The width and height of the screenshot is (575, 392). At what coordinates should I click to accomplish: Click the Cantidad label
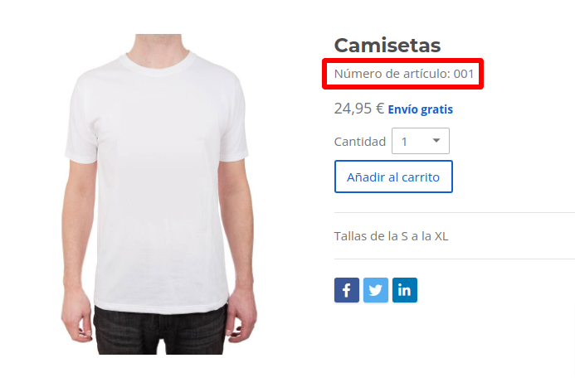pos(360,142)
